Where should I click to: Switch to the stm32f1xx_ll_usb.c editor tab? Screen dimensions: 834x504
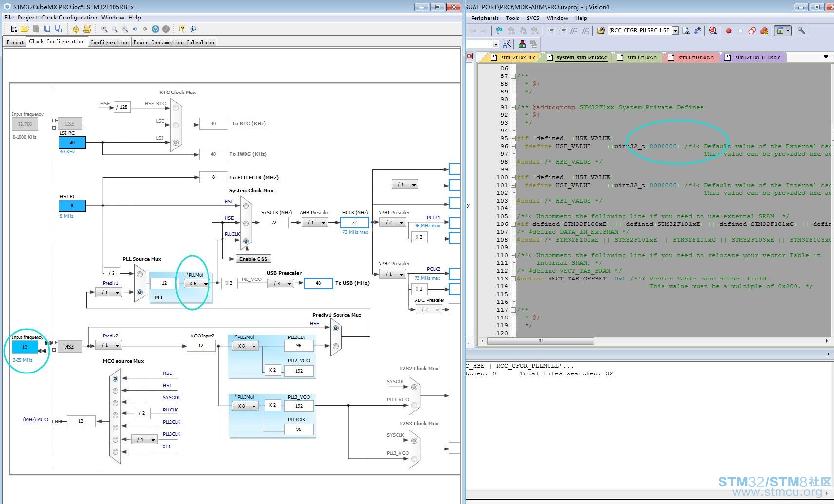coord(752,57)
